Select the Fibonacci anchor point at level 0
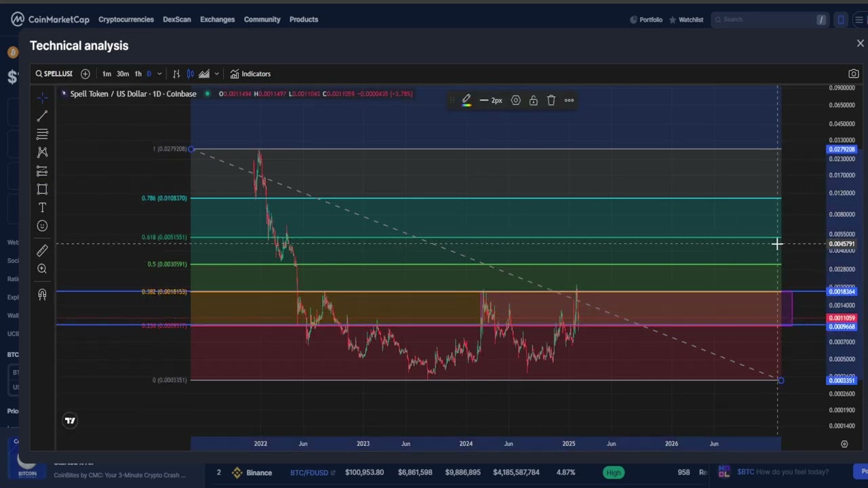The width and height of the screenshot is (868, 488). click(x=781, y=380)
